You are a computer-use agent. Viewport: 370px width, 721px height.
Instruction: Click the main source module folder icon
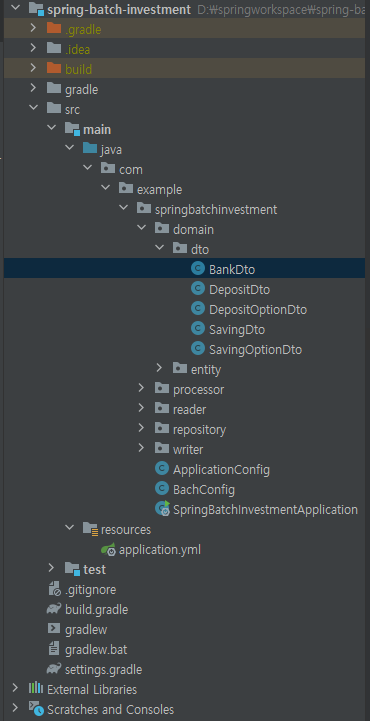coord(72,129)
